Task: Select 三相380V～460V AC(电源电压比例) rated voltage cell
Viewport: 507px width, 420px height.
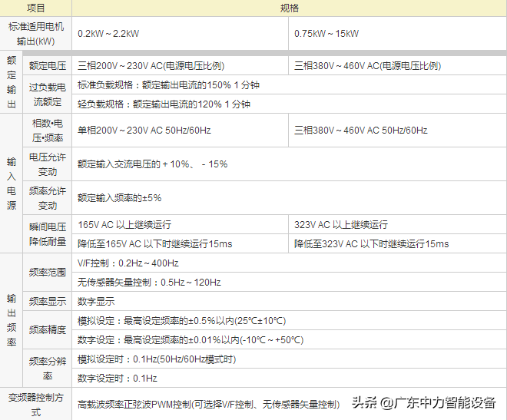Action: [368, 66]
